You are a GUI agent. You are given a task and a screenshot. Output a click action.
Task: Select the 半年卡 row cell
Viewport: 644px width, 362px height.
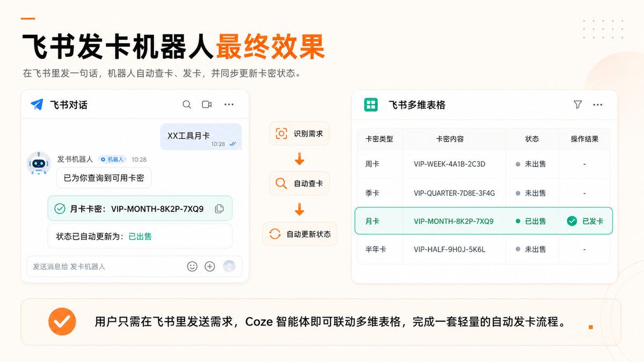[x=376, y=249]
